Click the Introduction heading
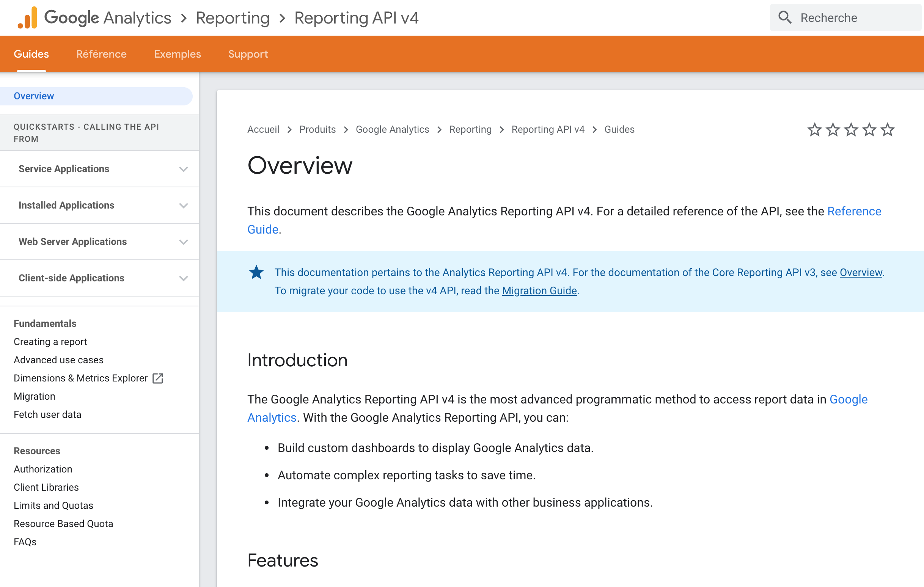Image resolution: width=924 pixels, height=587 pixels. 297,360
